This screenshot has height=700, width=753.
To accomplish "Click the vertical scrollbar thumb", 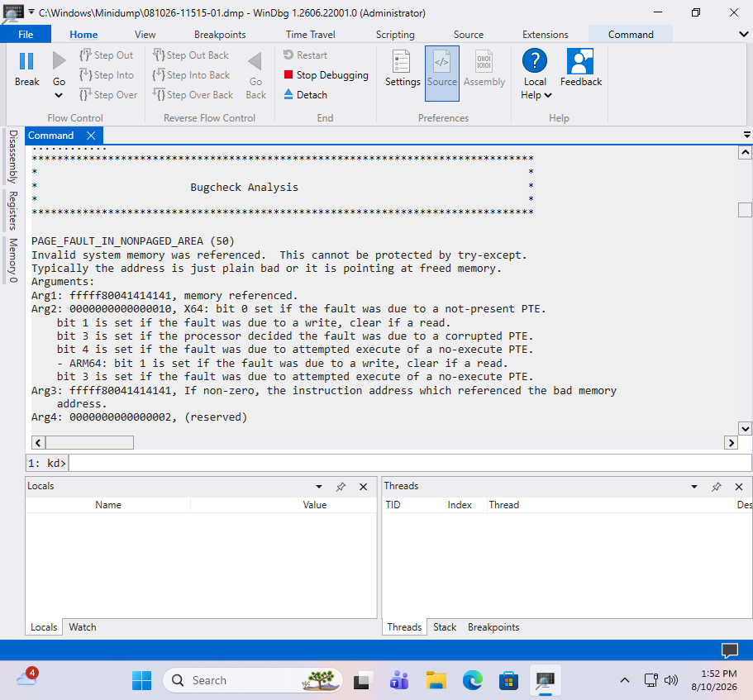I will point(745,210).
